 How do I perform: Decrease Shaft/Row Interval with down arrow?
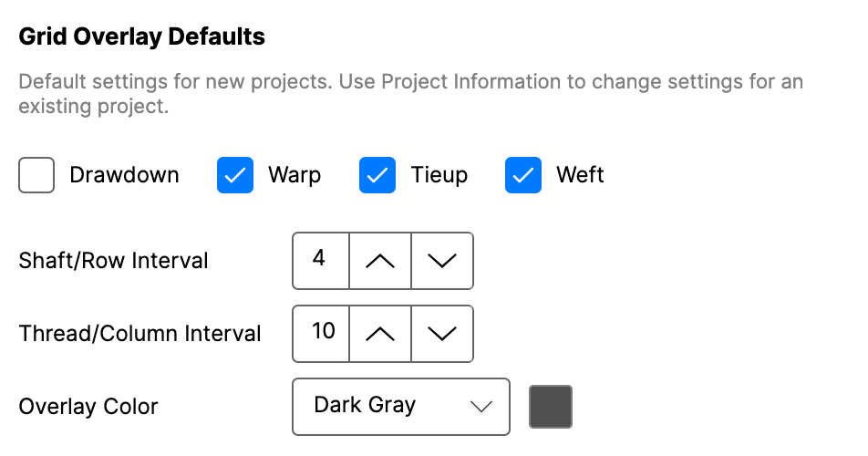point(442,260)
